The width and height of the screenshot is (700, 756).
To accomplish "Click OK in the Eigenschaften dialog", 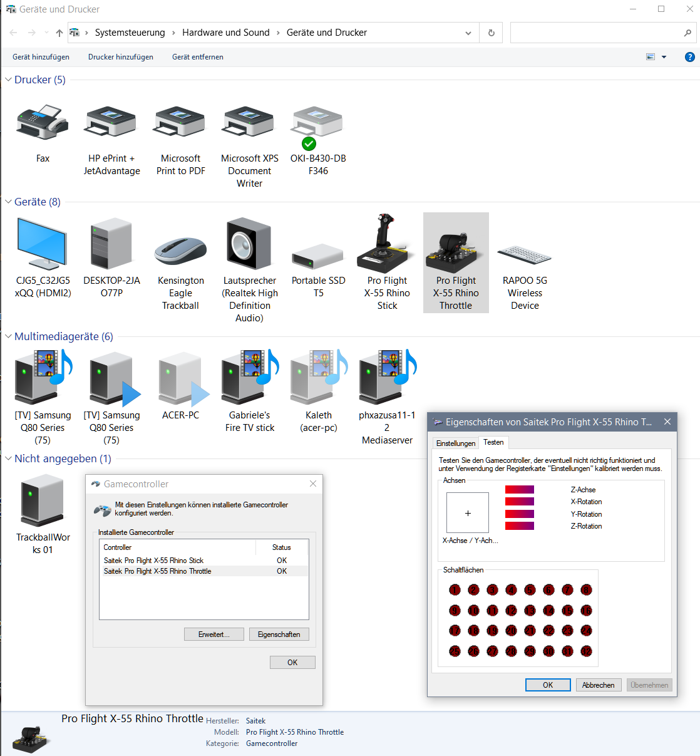I will (x=548, y=685).
